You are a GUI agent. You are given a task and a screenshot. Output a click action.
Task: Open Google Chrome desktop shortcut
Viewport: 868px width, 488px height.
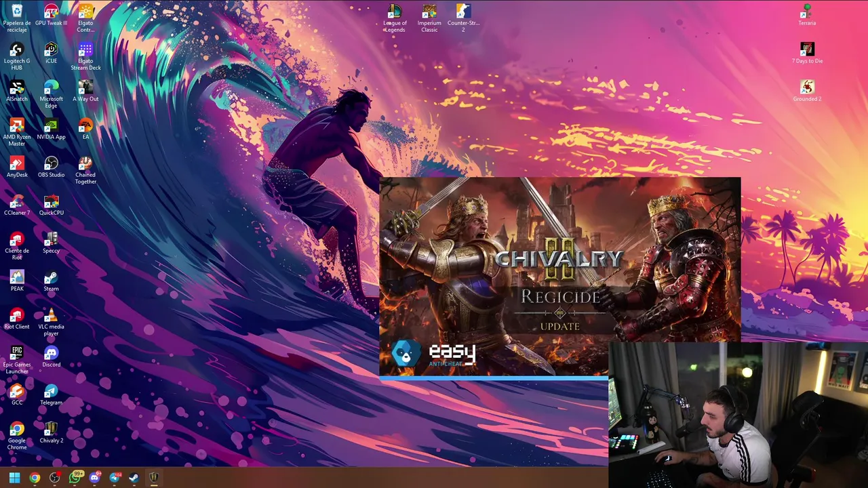(17, 436)
